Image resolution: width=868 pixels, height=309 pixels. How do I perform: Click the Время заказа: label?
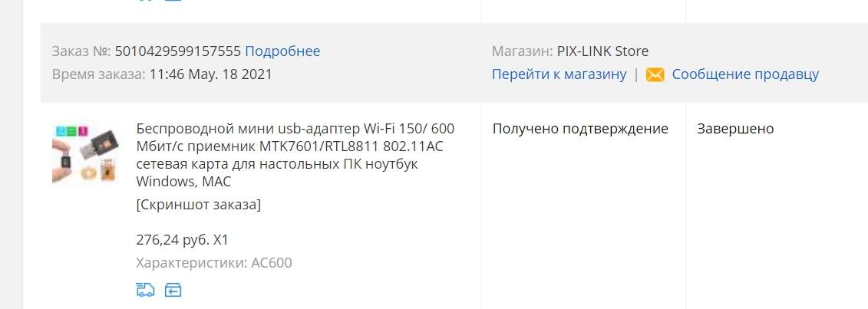tap(98, 74)
